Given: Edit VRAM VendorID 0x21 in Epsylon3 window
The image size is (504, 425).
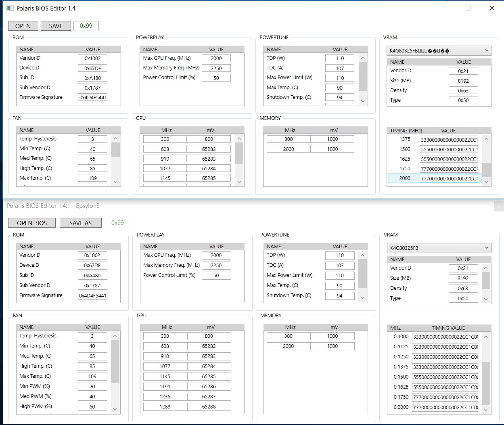Looking at the screenshot, I should tap(463, 268).
